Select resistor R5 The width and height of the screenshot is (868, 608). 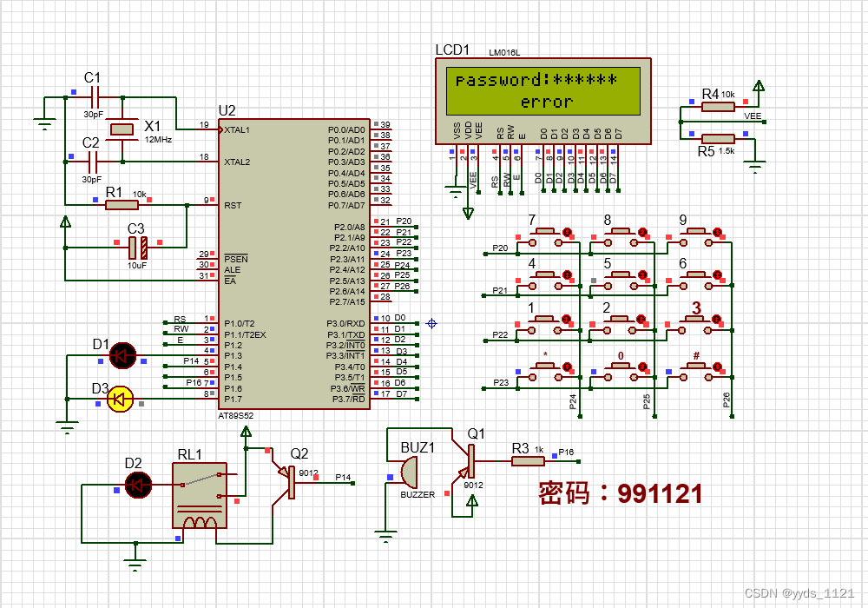pyautogui.click(x=718, y=138)
